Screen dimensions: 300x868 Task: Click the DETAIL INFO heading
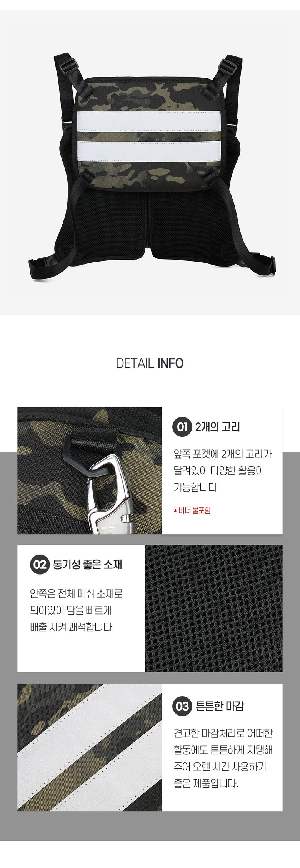point(150,363)
